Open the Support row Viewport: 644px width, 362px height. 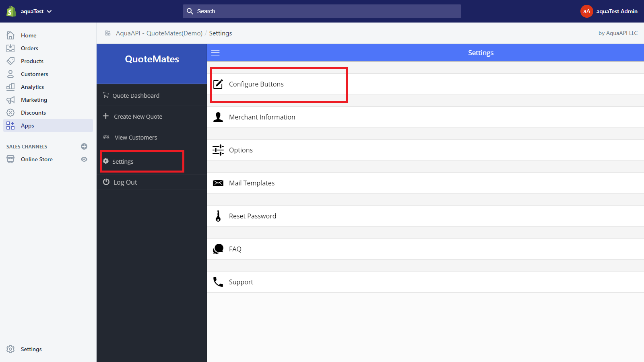pyautogui.click(x=425, y=282)
